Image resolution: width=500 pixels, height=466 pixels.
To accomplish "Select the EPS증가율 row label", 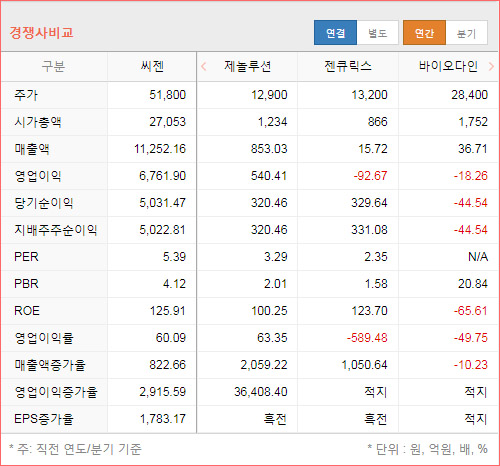I will [x=44, y=419].
